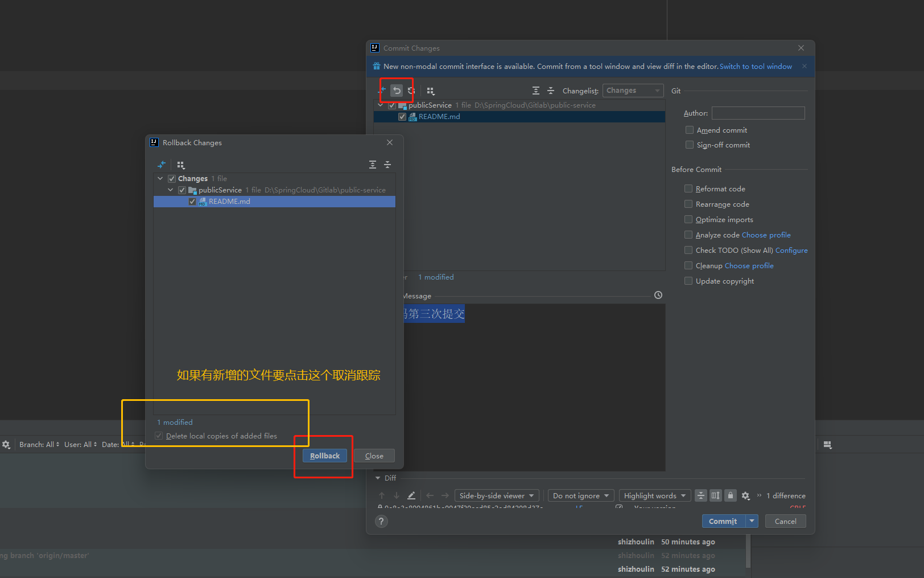Image resolution: width=924 pixels, height=578 pixels.
Task: Collapse publicService node in Commit Changes tree
Action: coord(381,105)
